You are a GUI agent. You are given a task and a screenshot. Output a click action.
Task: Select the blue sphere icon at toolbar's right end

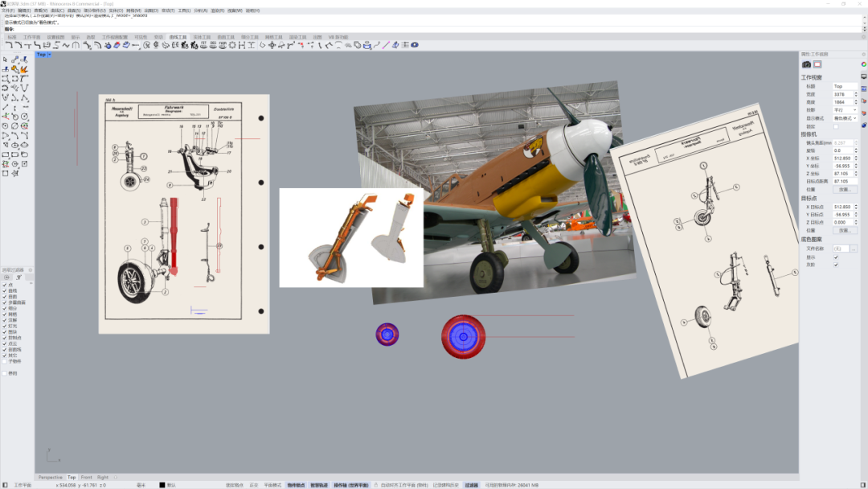point(415,45)
